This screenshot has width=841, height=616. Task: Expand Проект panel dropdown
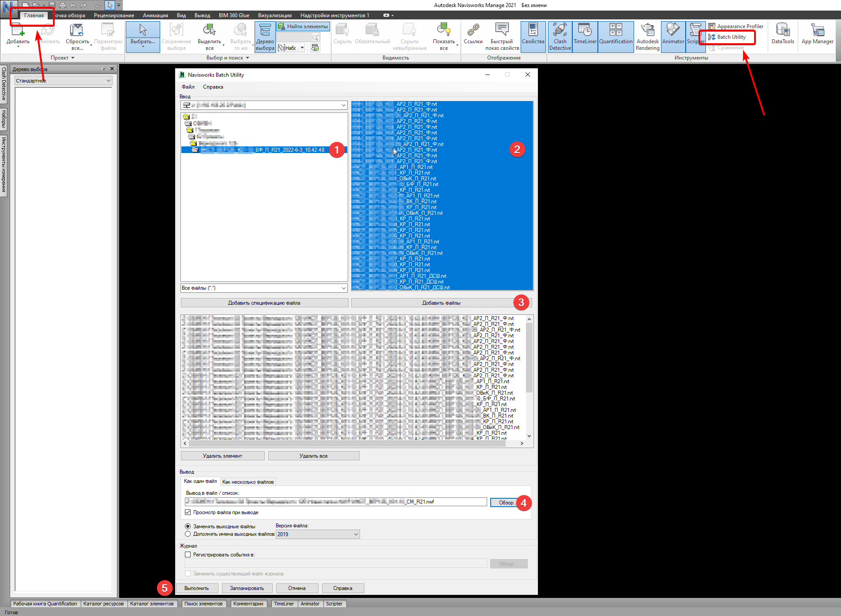62,58
